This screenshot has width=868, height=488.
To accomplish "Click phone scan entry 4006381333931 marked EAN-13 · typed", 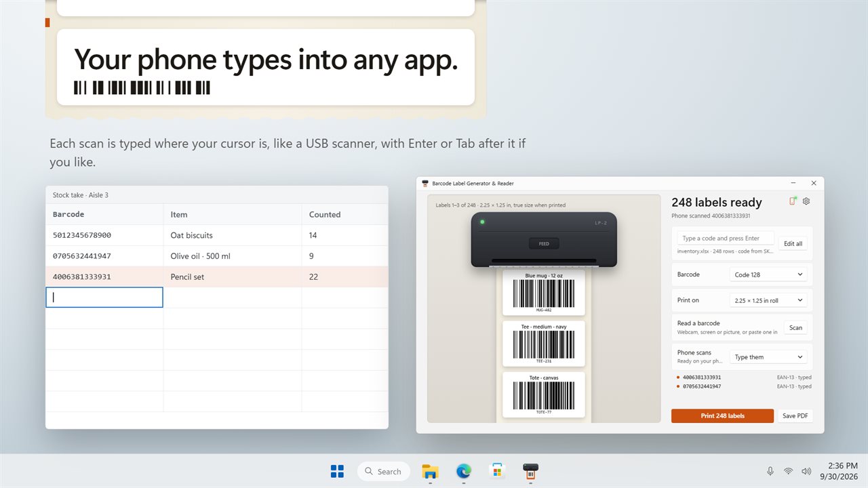I will point(744,378).
